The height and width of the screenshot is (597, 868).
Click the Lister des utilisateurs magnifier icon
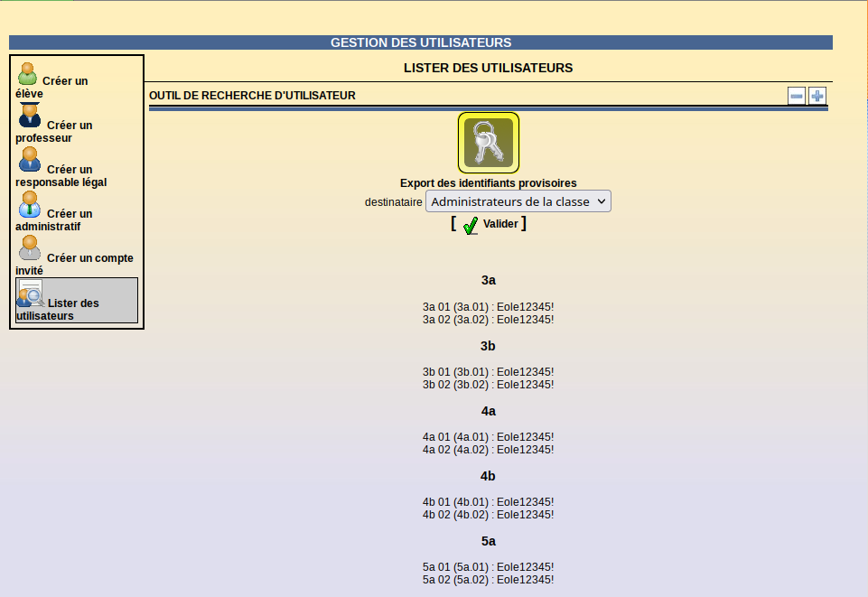click(31, 294)
